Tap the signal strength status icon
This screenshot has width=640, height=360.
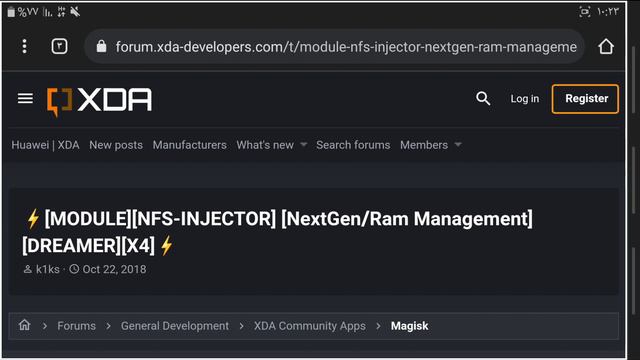(48, 12)
